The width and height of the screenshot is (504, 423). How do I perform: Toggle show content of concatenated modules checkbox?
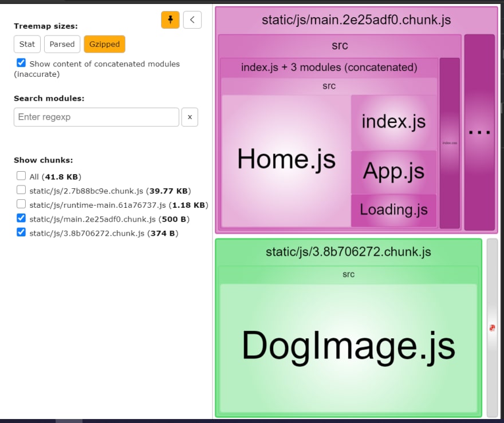click(21, 62)
